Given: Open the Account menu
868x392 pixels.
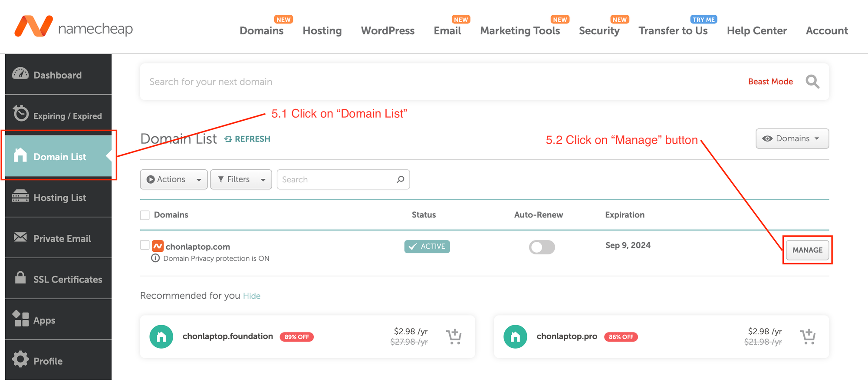Looking at the screenshot, I should point(827,30).
